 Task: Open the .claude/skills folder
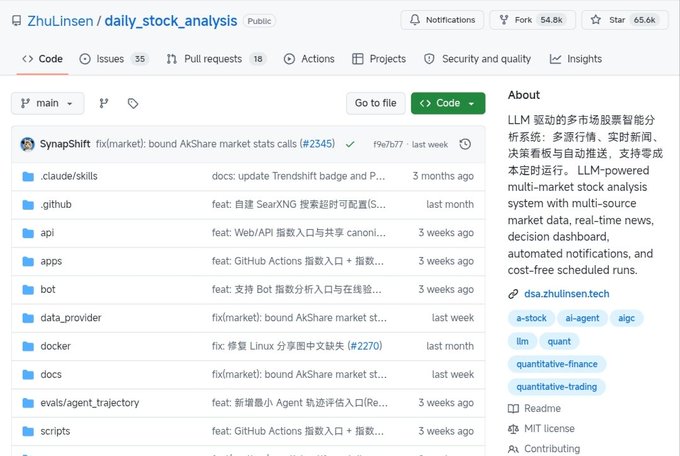click(69, 176)
